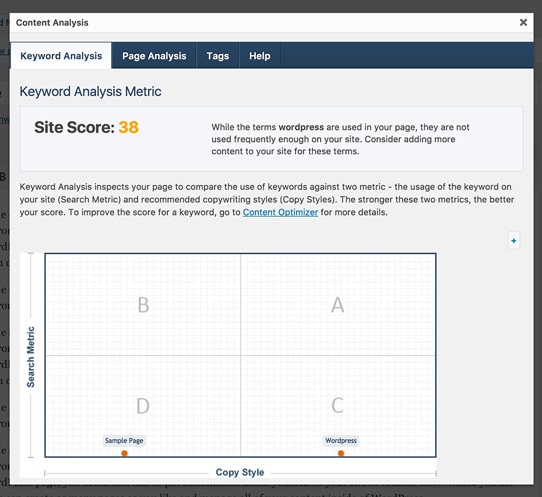Open the Help tab
This screenshot has height=497, width=542.
coord(260,56)
